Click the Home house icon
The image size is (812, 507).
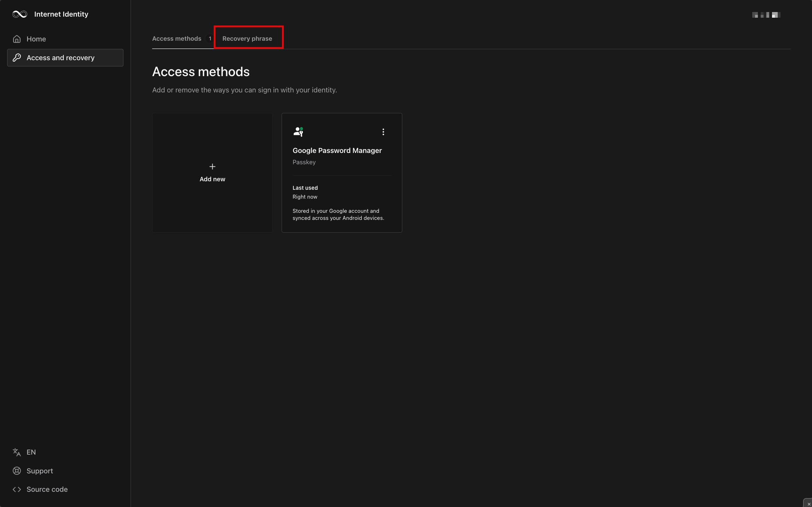(x=17, y=39)
